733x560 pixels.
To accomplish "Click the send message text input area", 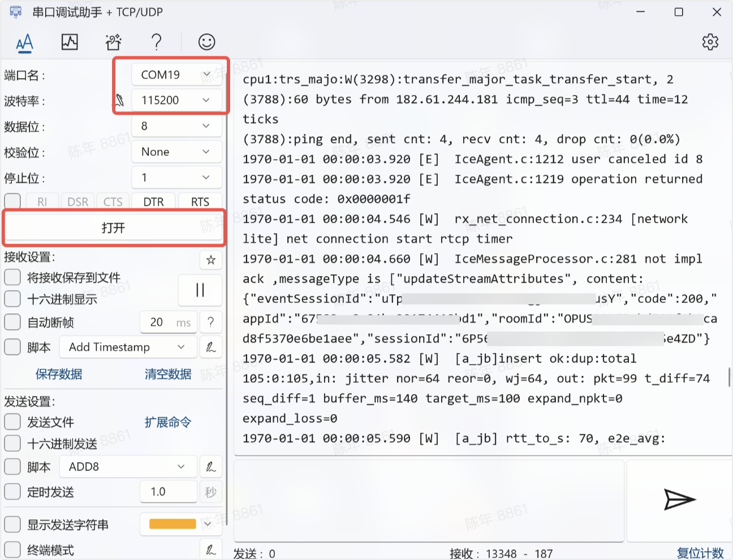I will coord(429,500).
